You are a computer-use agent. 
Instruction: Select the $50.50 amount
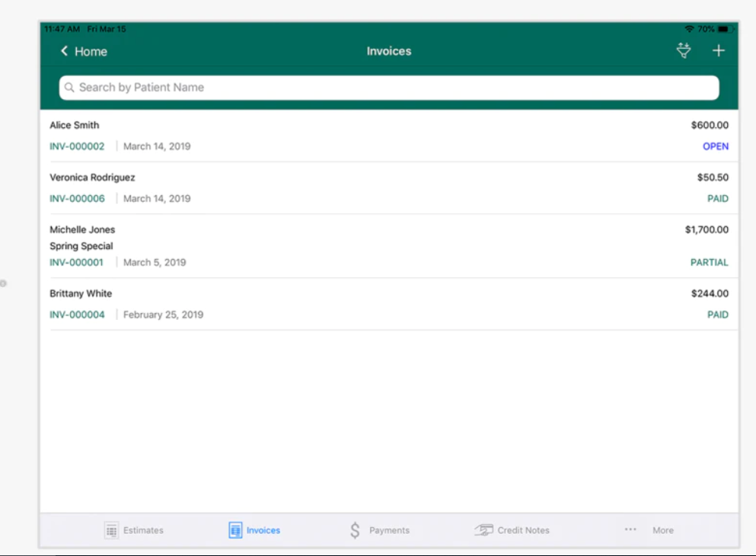pos(713,177)
